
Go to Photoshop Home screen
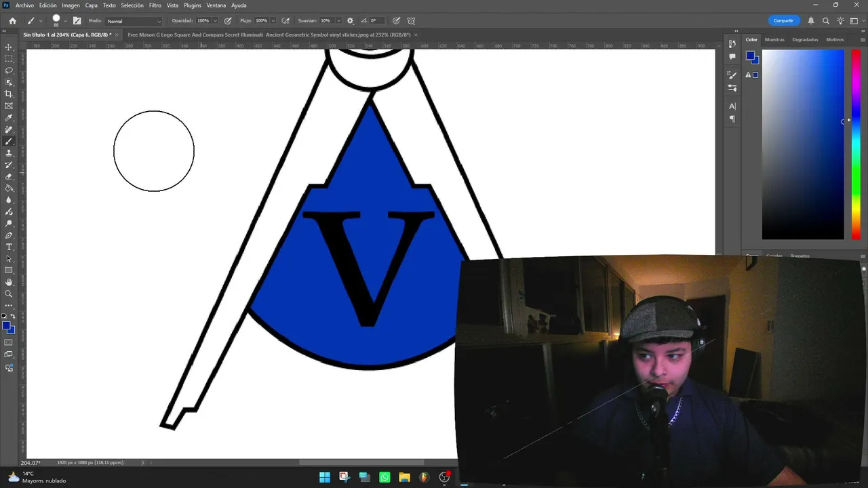pos(12,21)
